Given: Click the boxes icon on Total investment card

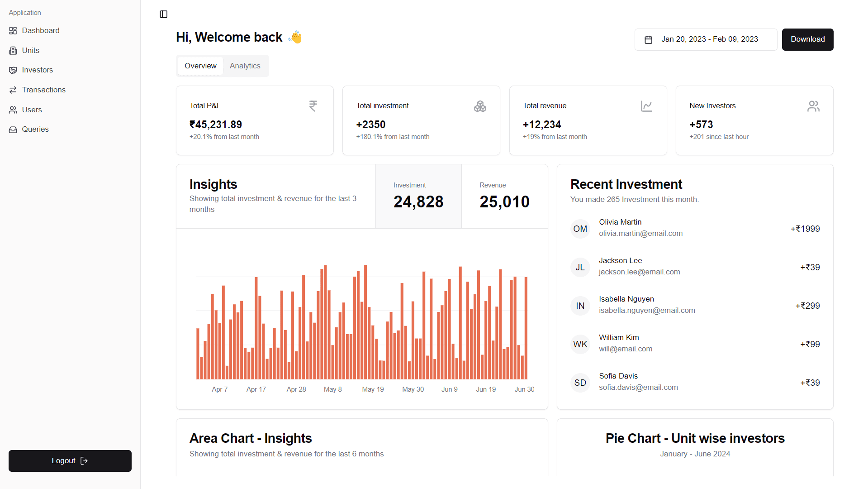Looking at the screenshot, I should tap(480, 106).
